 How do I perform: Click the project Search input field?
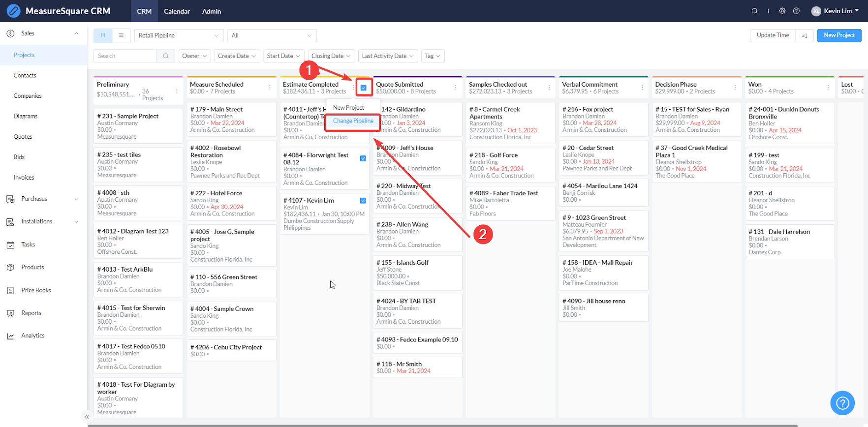pos(125,56)
